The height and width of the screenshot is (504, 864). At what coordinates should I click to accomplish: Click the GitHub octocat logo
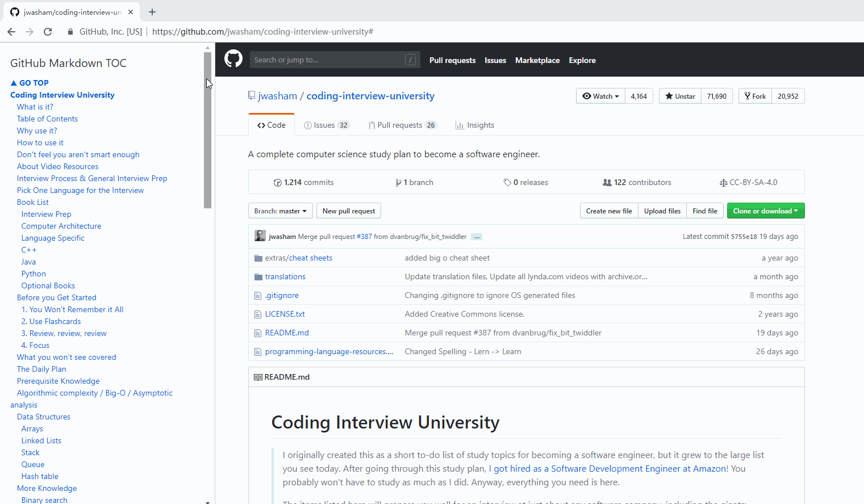[233, 59]
